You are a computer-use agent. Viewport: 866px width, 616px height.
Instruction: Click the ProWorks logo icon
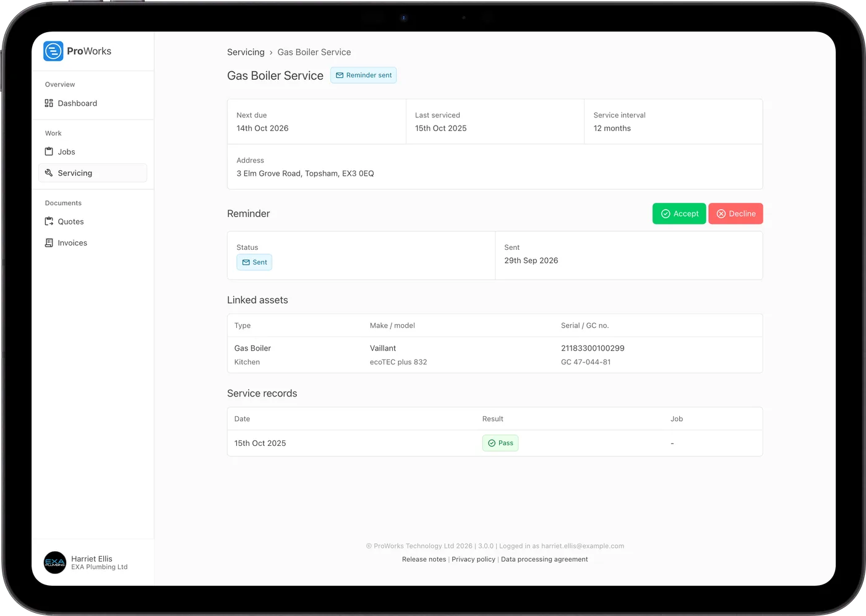tap(53, 51)
